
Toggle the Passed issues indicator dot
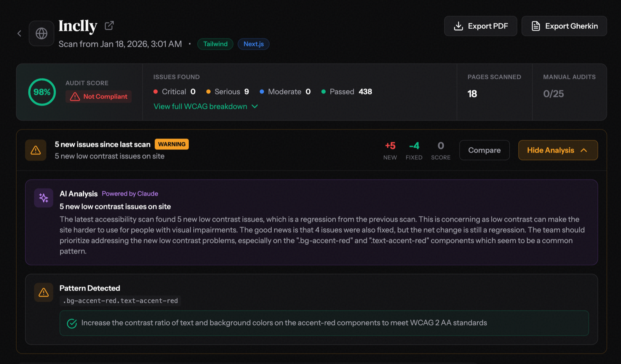(323, 91)
